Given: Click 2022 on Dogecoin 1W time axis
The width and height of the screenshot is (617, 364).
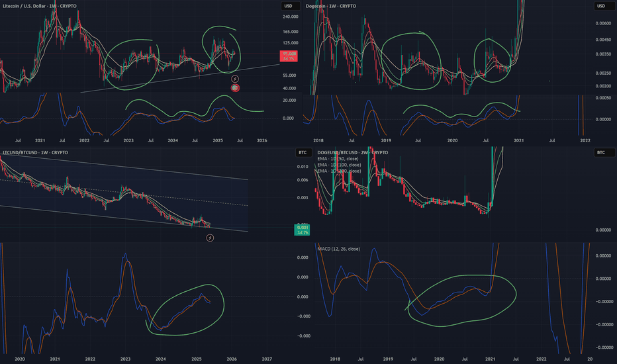Looking at the screenshot, I should [585, 140].
